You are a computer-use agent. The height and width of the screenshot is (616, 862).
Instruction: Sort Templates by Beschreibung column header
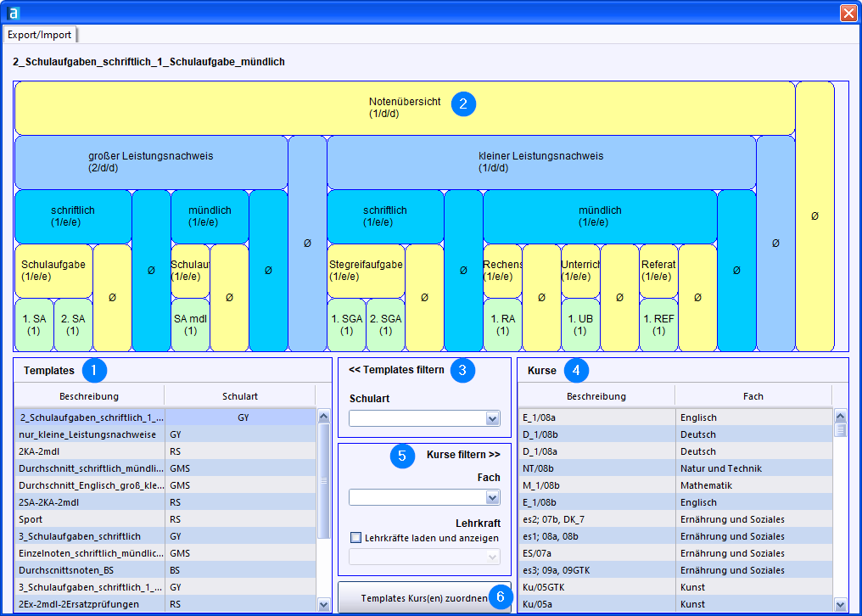pos(89,396)
